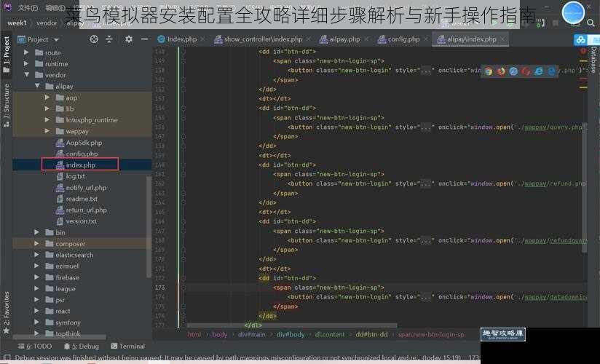Expand the elasticsearch folder
Viewport: 600px width, 364px height.
click(x=36, y=255)
